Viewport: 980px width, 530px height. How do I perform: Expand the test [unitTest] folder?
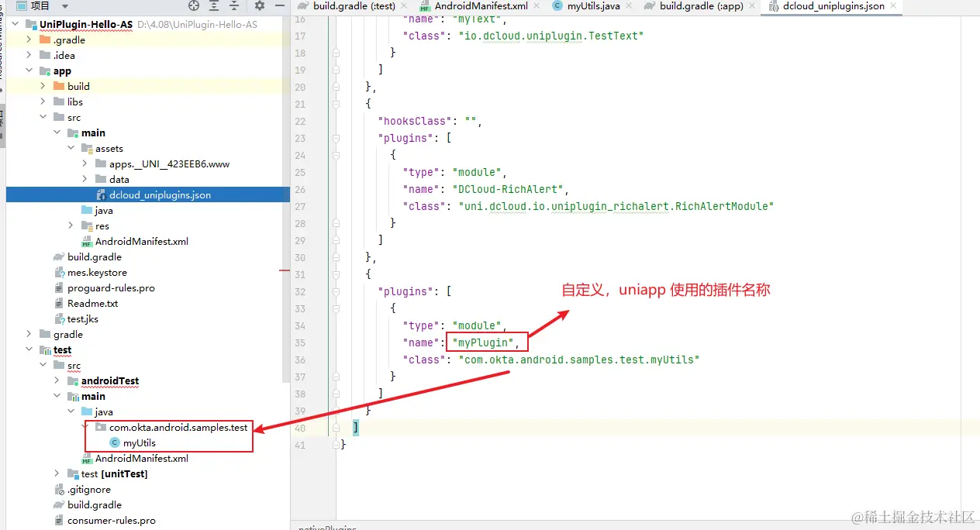click(57, 473)
